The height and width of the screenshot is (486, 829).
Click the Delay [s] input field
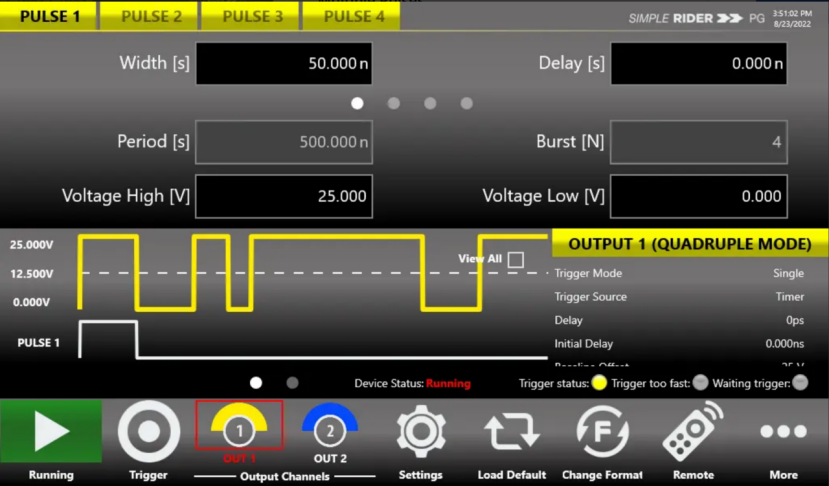click(x=698, y=63)
